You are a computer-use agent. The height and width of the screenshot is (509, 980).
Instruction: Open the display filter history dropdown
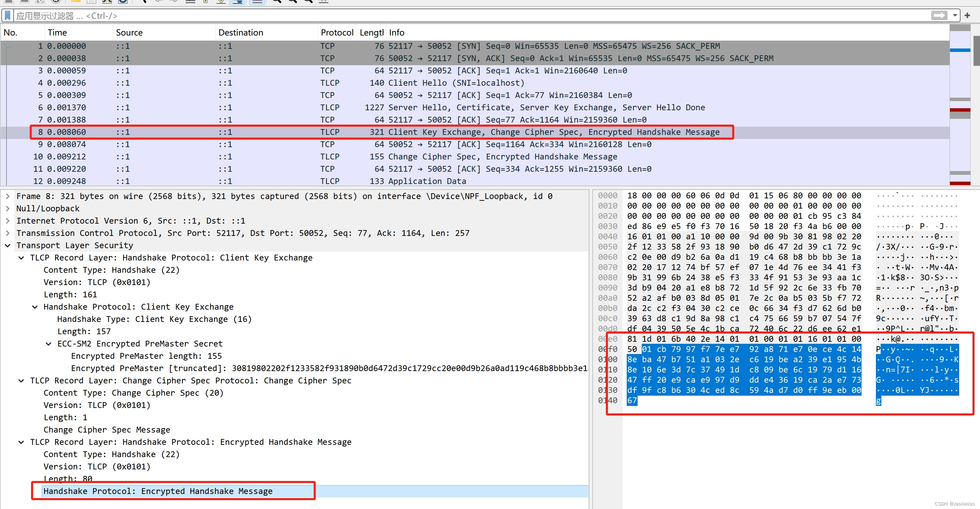click(x=955, y=16)
